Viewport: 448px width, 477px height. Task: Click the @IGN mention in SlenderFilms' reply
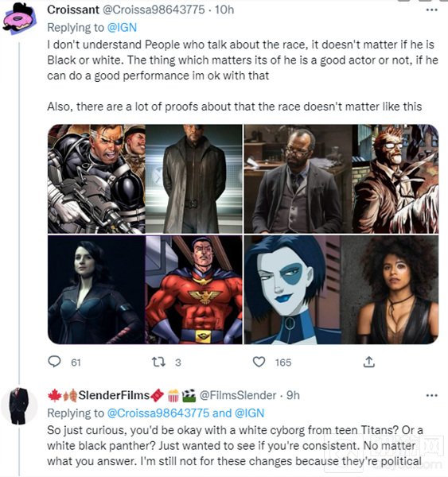point(249,413)
